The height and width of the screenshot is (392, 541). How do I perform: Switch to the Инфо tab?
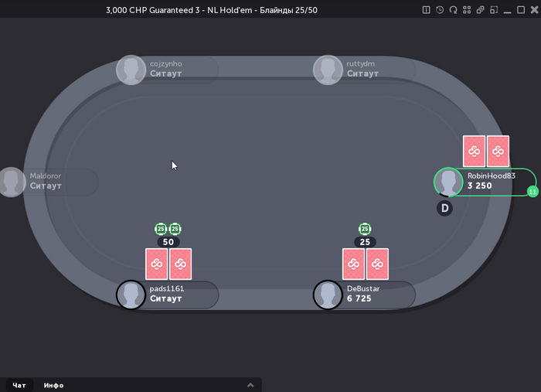[x=53, y=385]
